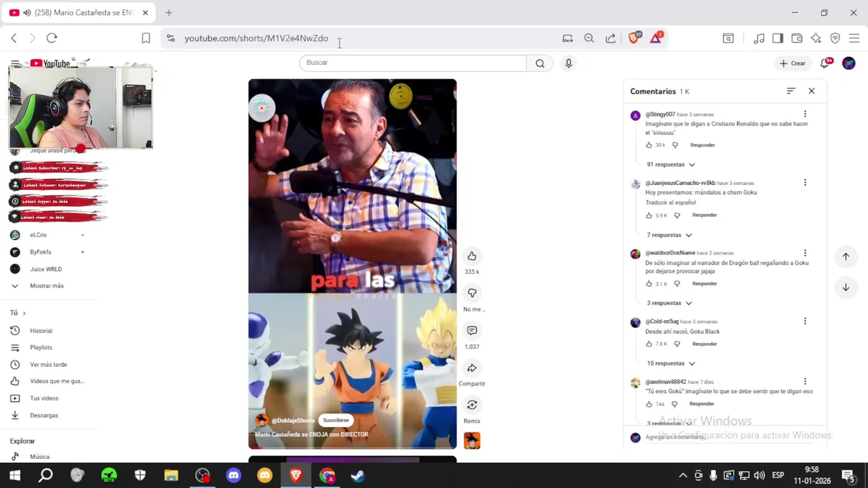Dislike the Stingy007 comment

point(675,145)
